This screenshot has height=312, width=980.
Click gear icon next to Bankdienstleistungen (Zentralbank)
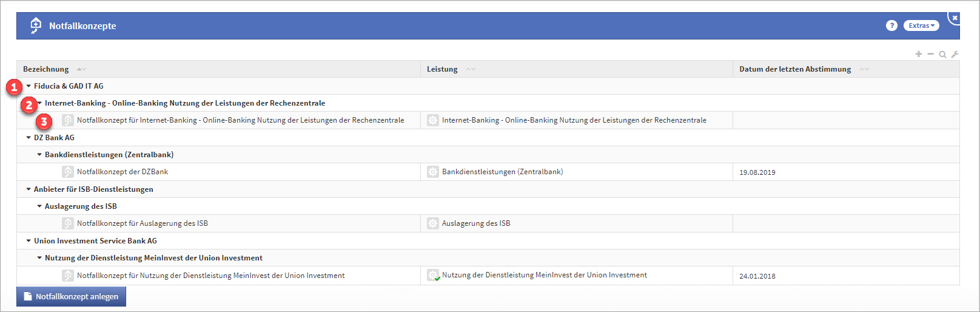pyautogui.click(x=432, y=172)
